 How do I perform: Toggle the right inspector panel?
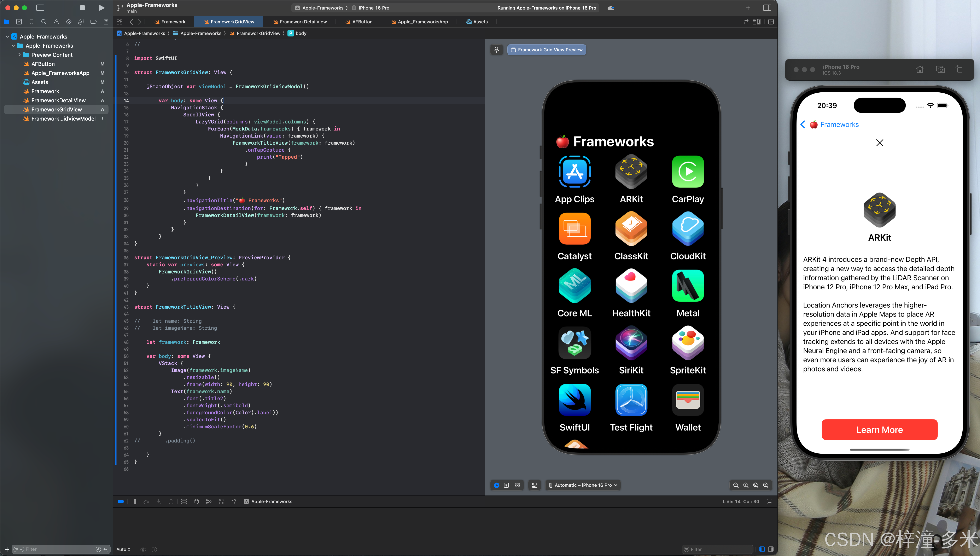click(x=767, y=8)
